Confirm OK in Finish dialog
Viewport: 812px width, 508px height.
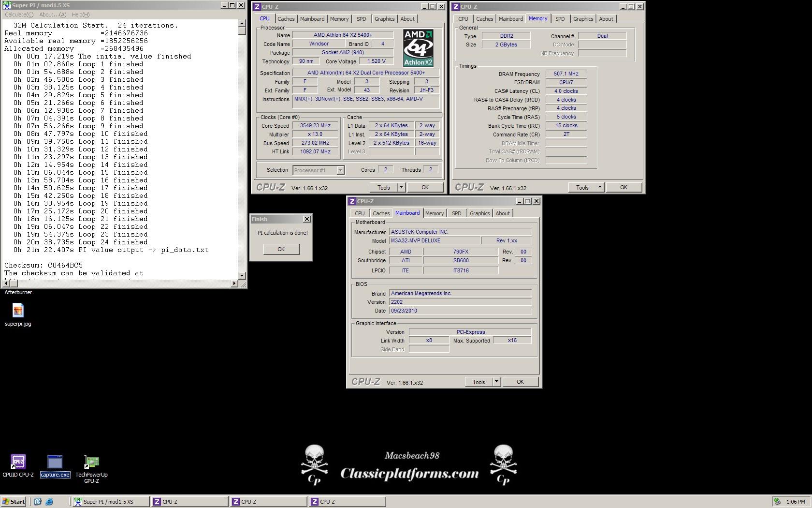(281, 249)
